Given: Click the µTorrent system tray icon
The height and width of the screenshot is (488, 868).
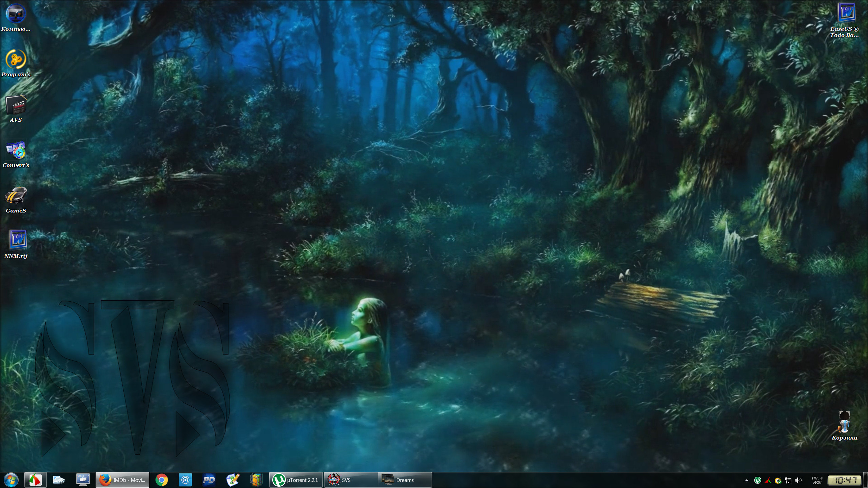Looking at the screenshot, I should 758,480.
